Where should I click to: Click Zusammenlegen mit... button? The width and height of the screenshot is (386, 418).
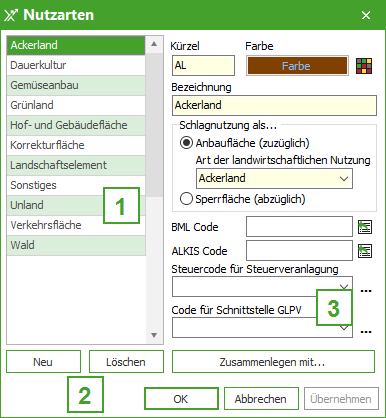coord(273,362)
